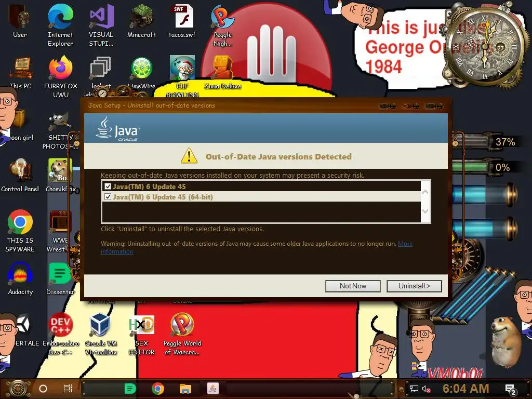Open network status tray icon
532x399 pixels.
(x=414, y=389)
